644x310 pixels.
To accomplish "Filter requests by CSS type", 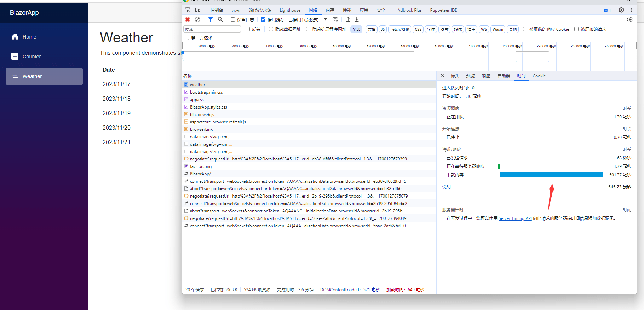I will pos(418,29).
